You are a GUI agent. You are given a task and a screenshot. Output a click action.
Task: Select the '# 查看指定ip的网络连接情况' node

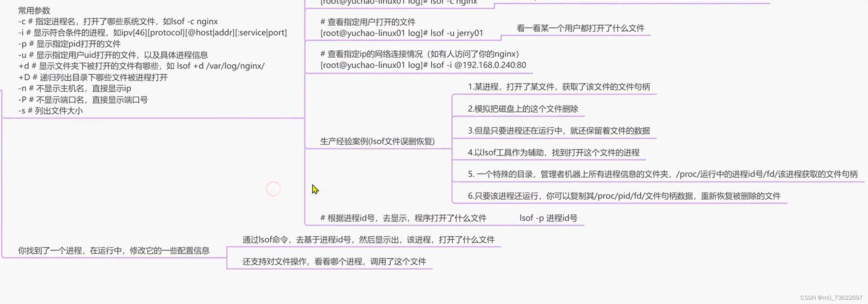click(420, 54)
